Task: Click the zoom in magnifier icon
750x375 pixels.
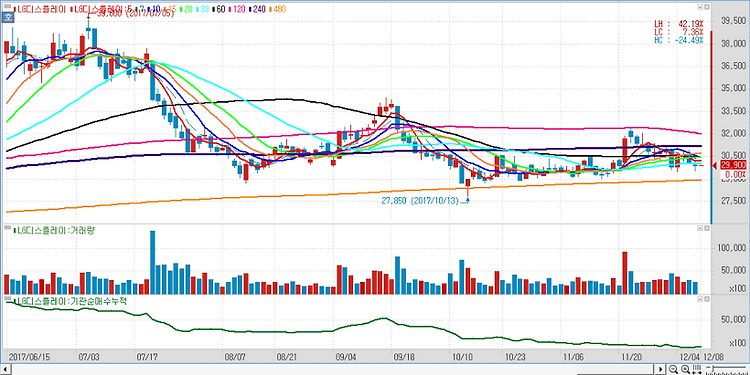Action: point(685,369)
